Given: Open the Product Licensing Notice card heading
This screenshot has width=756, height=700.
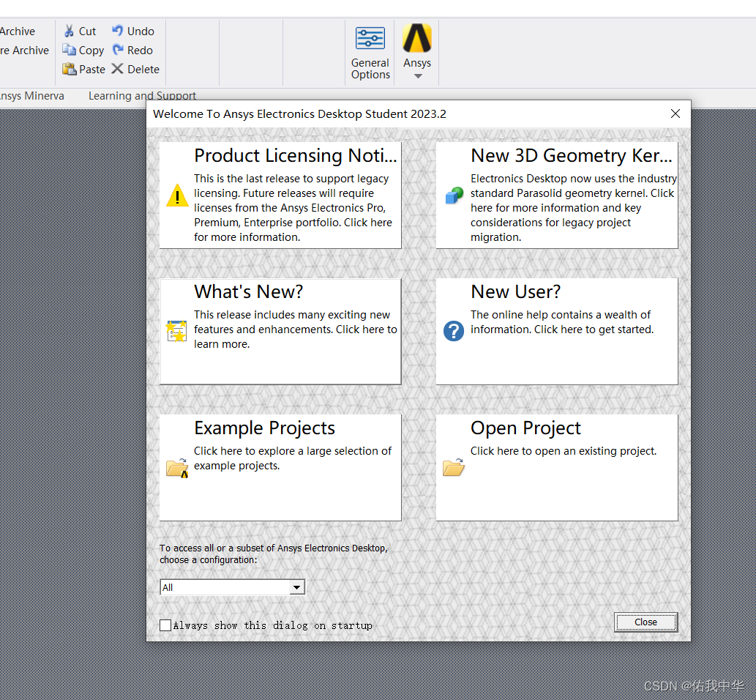Looking at the screenshot, I should point(296,155).
